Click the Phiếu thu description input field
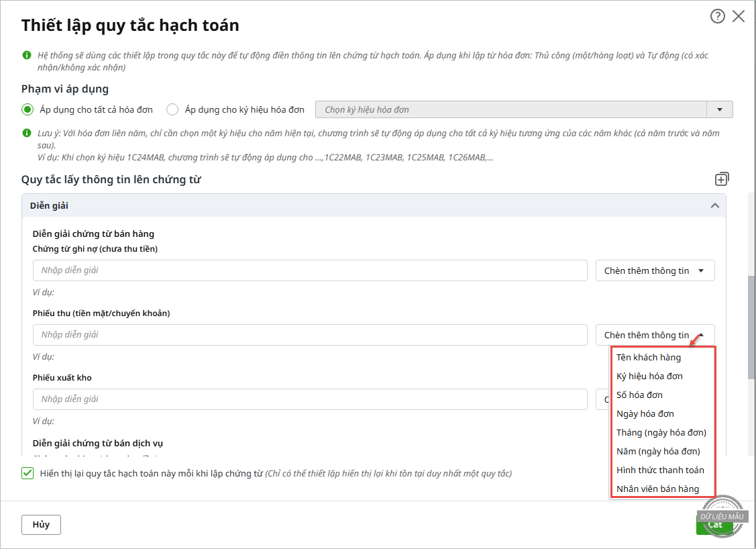The height and width of the screenshot is (549, 756). pyautogui.click(x=310, y=335)
